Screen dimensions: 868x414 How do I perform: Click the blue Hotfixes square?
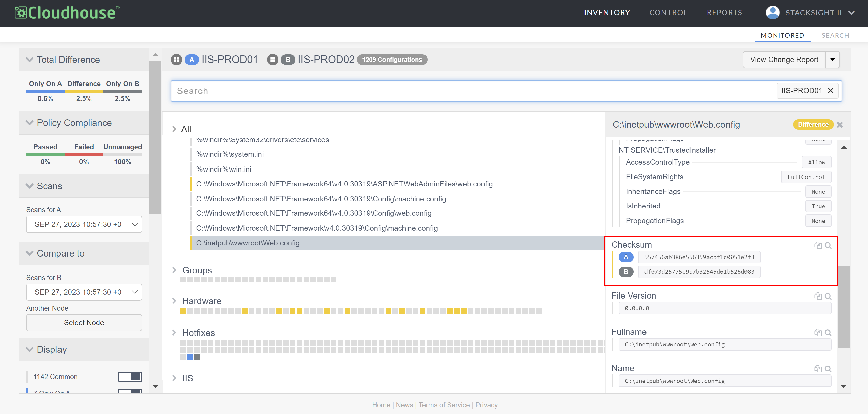190,357
